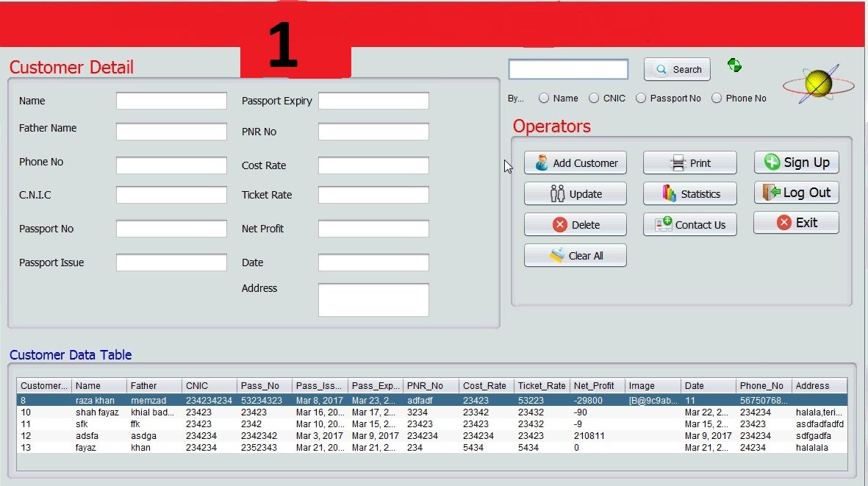This screenshot has width=868, height=486.
Task: Click the search text box
Action: click(x=568, y=69)
